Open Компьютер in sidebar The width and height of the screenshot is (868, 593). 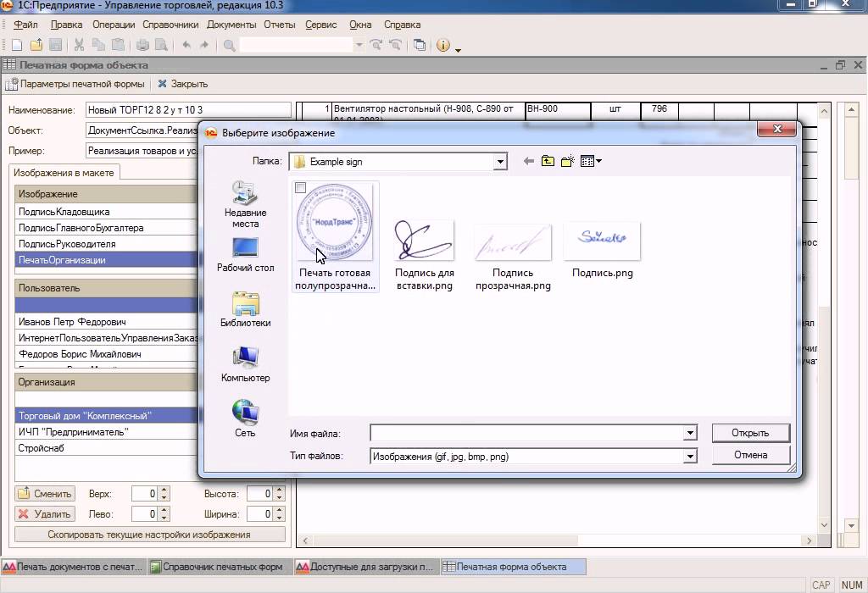click(245, 364)
